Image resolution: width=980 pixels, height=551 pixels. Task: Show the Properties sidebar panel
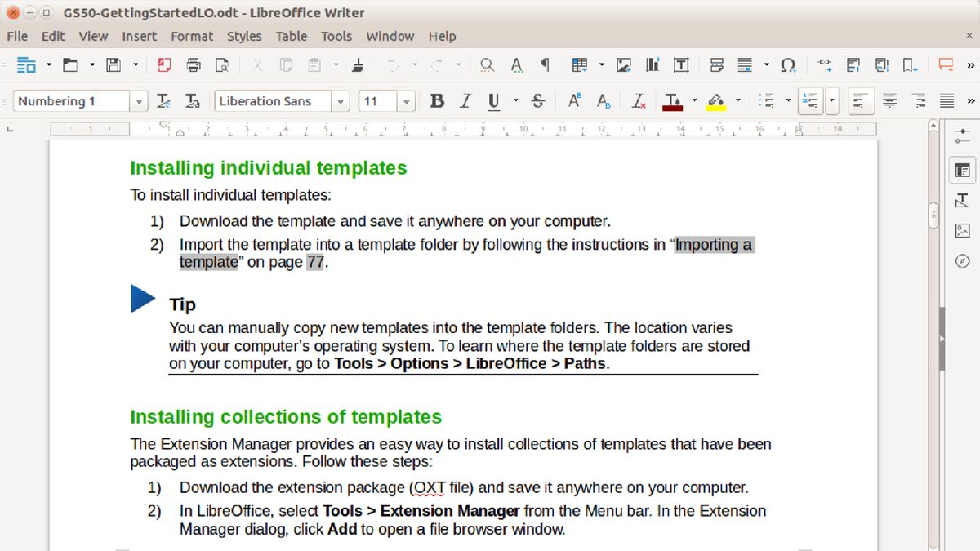click(962, 171)
